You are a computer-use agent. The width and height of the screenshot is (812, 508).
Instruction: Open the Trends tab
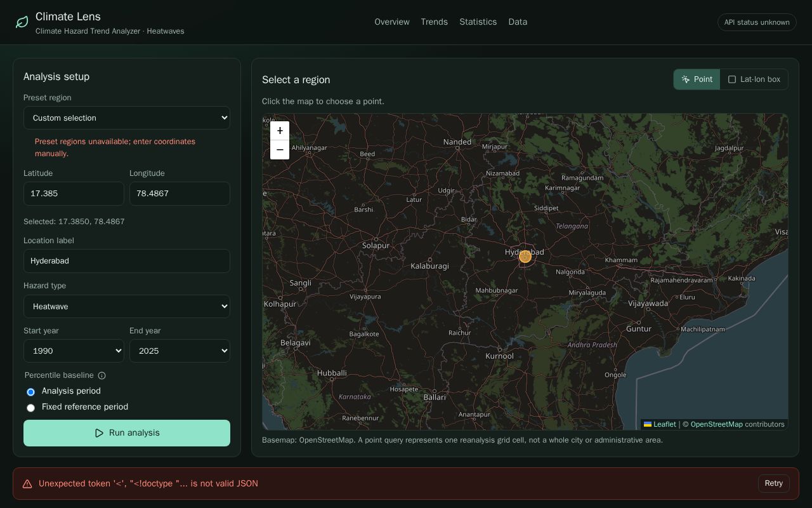[435, 22]
